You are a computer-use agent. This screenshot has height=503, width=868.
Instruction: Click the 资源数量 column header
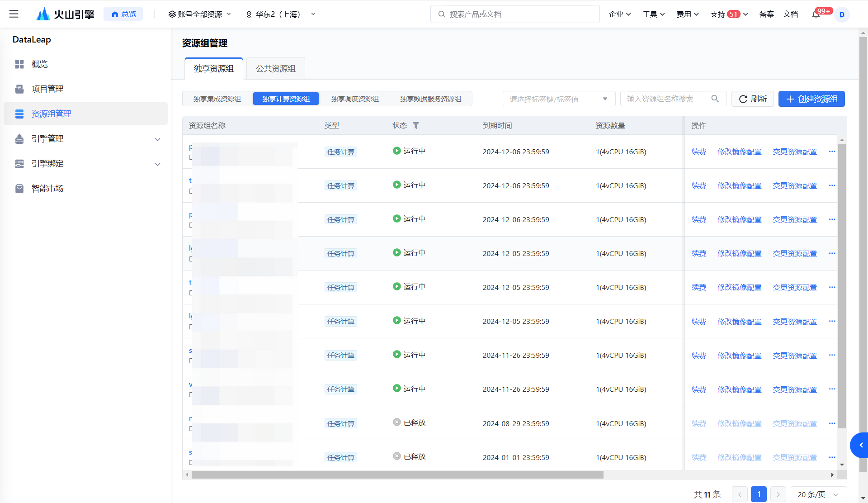(610, 126)
